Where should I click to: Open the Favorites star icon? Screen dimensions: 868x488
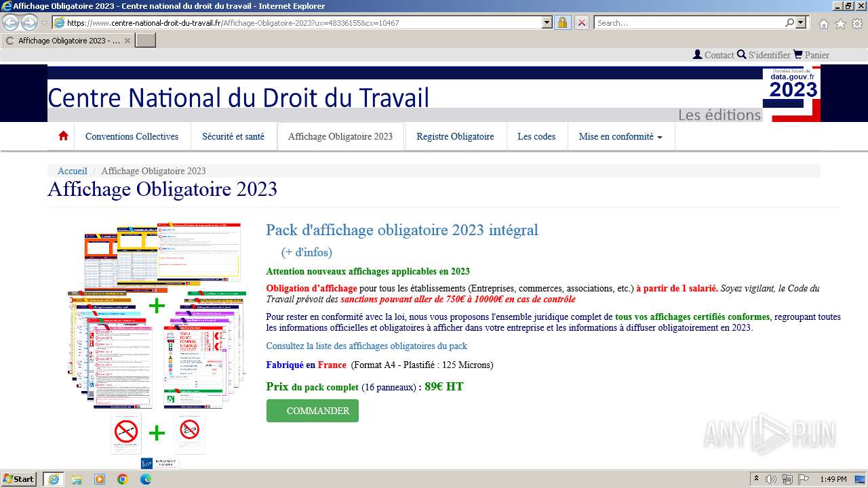tap(840, 24)
